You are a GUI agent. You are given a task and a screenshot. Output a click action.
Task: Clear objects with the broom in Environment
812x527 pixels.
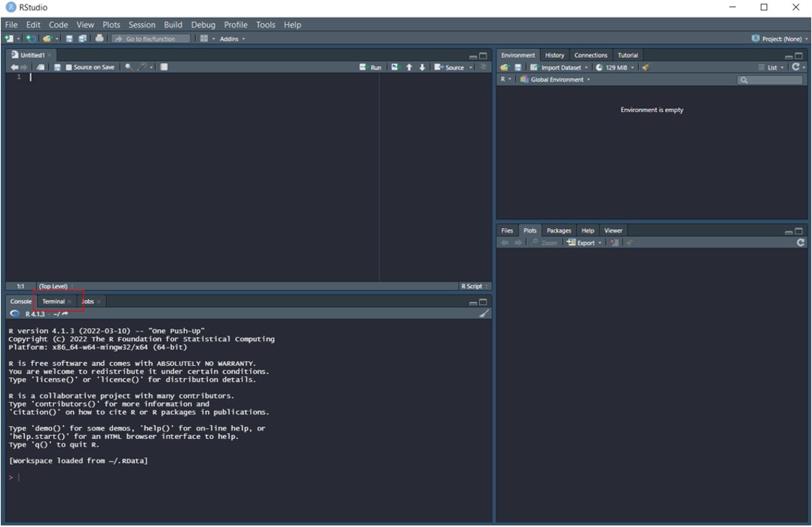pos(646,67)
